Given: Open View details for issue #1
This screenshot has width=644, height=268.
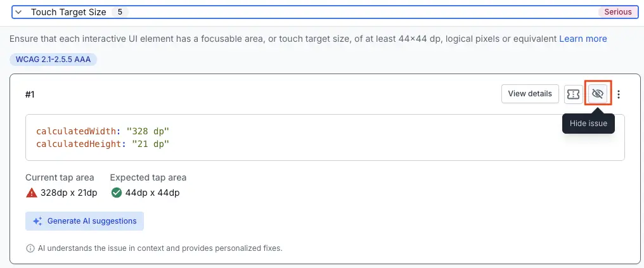Looking at the screenshot, I should (x=530, y=94).
